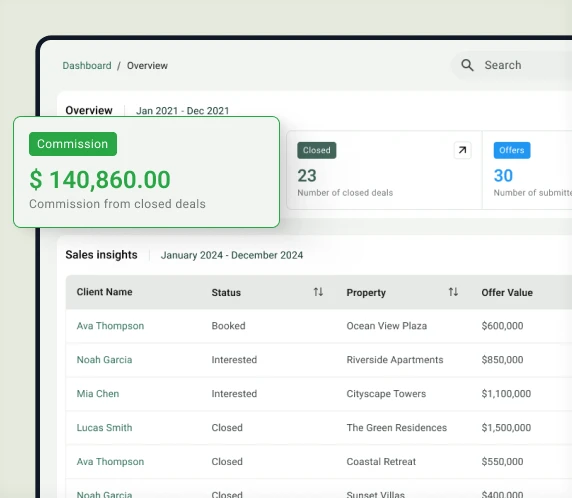Sort table by Property column arrows

[x=453, y=292]
